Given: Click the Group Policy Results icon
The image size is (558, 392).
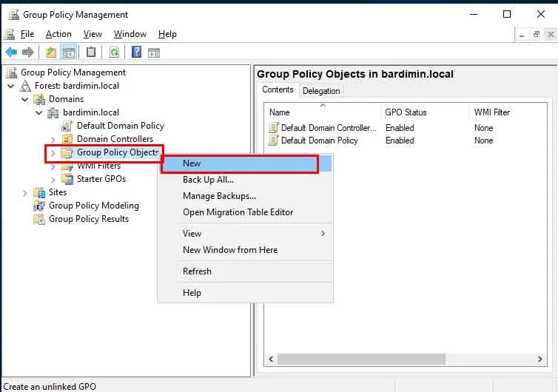Looking at the screenshot, I should (x=38, y=219).
